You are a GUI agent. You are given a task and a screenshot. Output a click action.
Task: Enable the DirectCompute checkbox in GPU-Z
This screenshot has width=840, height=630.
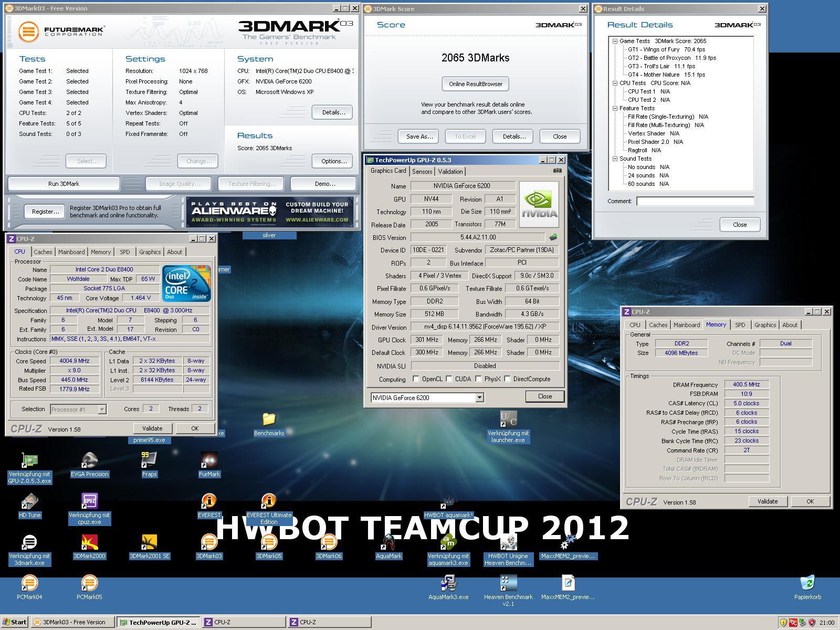[x=507, y=379]
